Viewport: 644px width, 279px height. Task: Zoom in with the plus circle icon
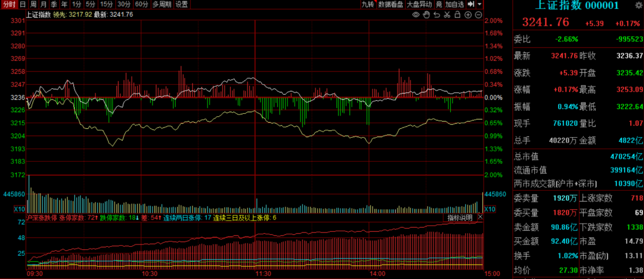coord(468,15)
